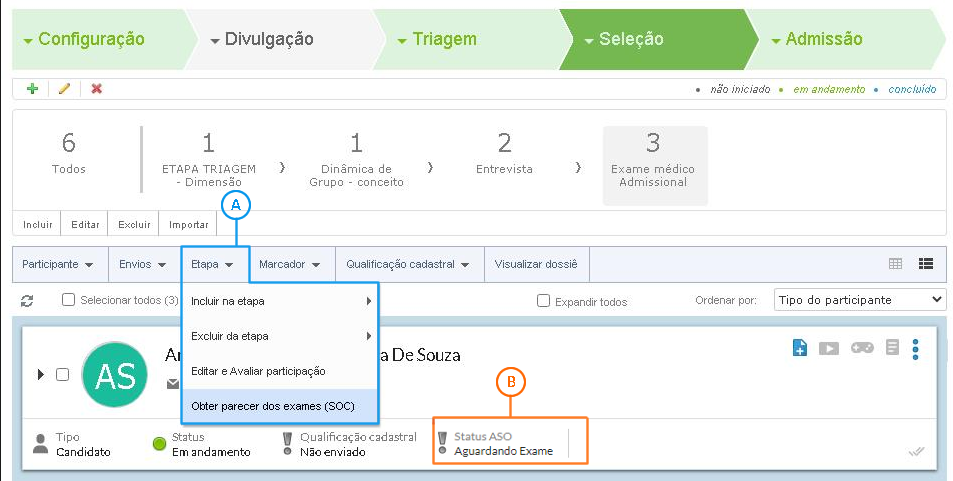
Task: Tick the candidate card checkbox
Action: (x=62, y=374)
